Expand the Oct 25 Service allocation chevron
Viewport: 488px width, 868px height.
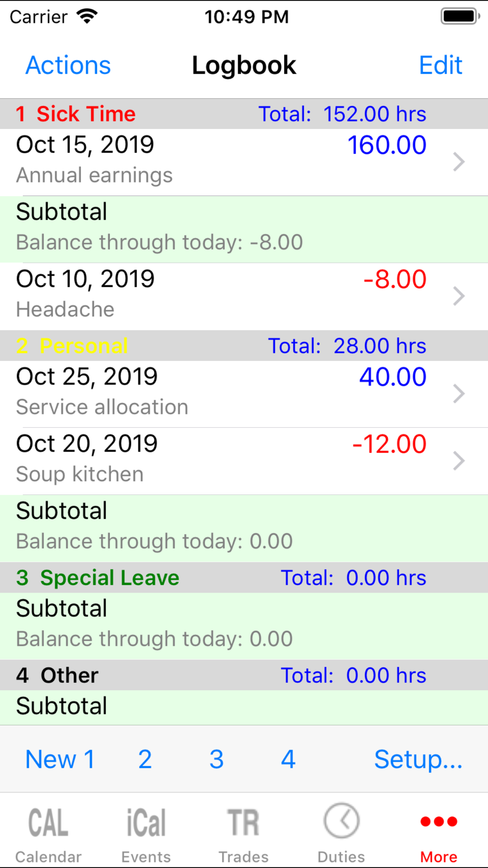tap(458, 393)
